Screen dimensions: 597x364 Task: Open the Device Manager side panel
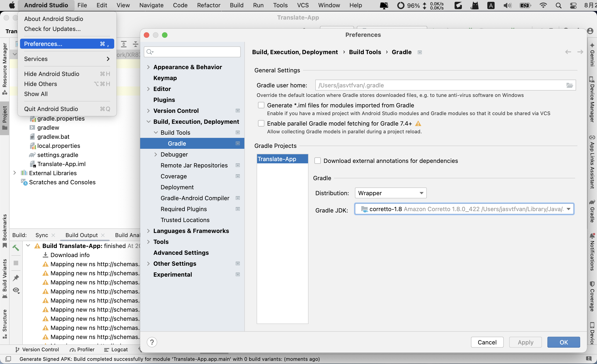(592, 99)
